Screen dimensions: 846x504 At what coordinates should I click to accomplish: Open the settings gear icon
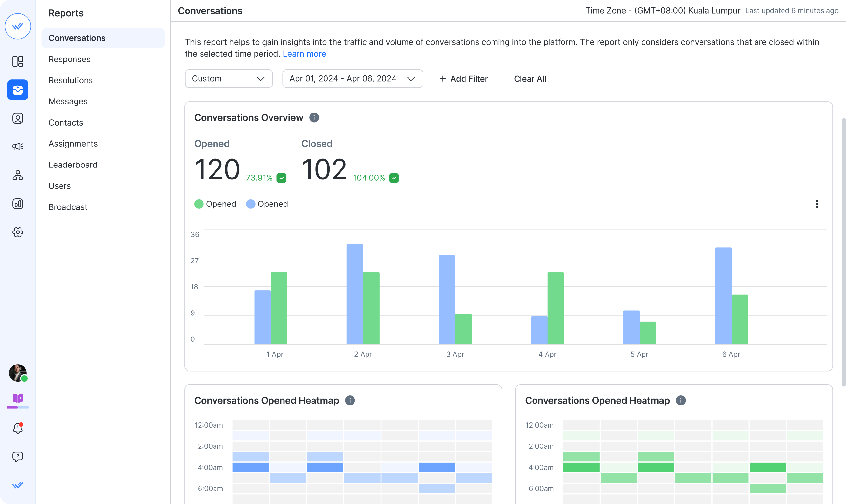[18, 232]
